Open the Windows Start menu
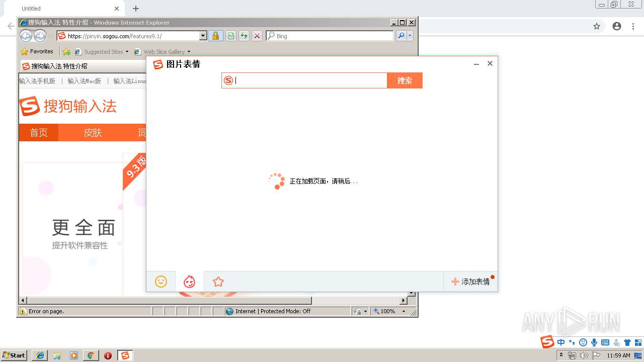644x362 pixels. point(14,355)
